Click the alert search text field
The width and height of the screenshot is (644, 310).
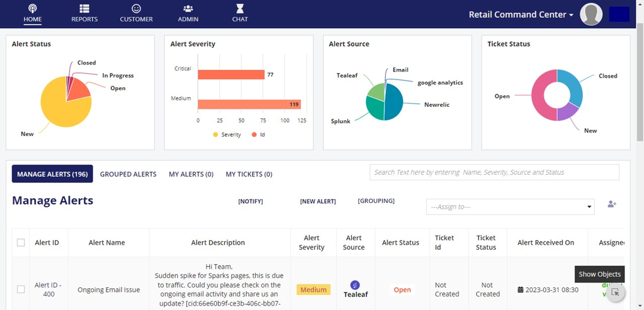pos(494,172)
